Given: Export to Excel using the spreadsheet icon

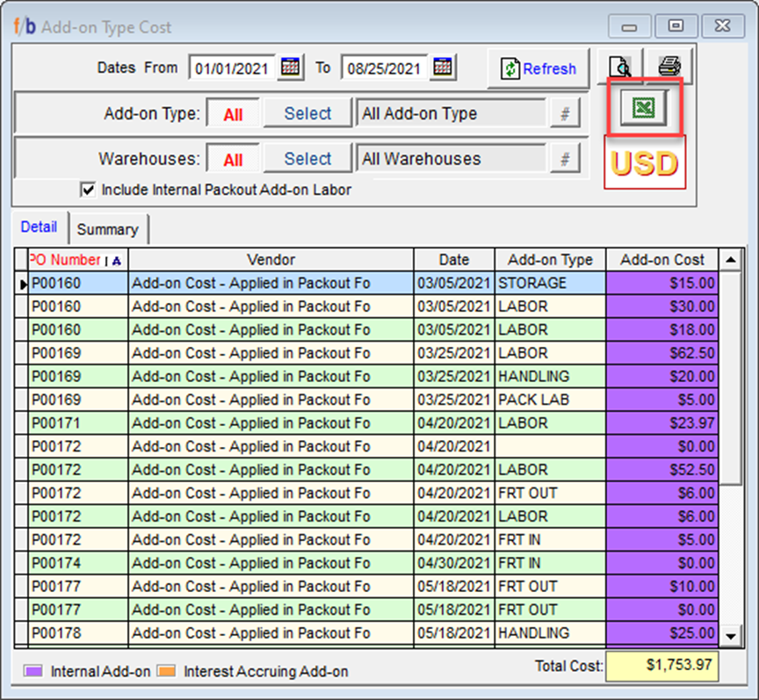Looking at the screenshot, I should click(644, 107).
